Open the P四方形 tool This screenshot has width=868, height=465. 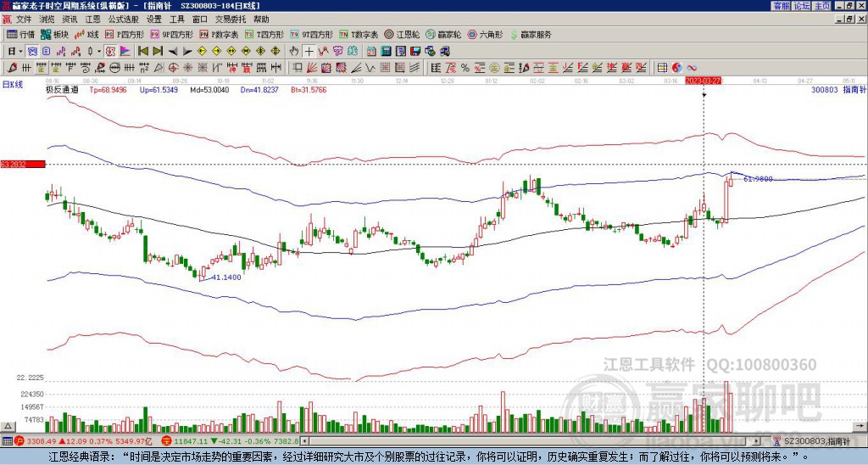pyautogui.click(x=125, y=34)
